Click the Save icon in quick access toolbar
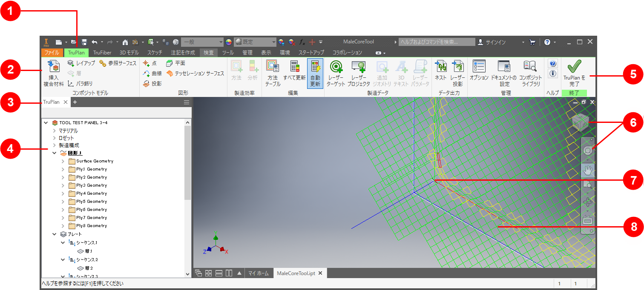 pos(84,42)
